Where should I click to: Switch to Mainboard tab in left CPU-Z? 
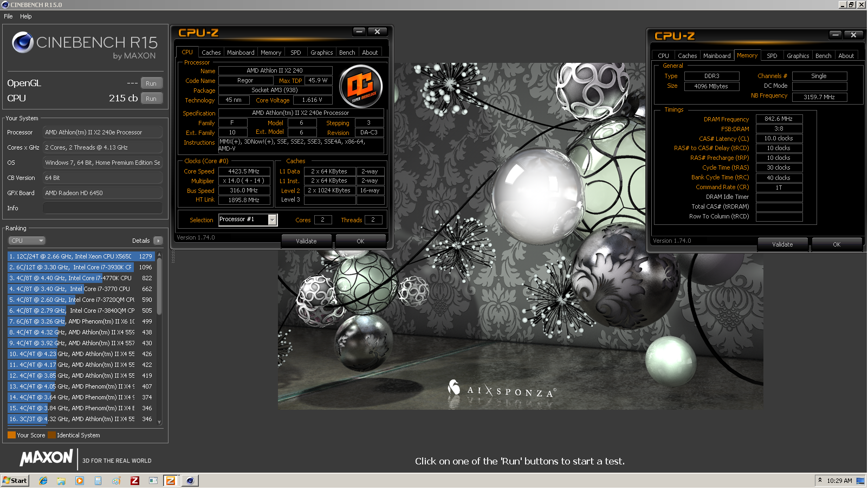[x=241, y=53]
